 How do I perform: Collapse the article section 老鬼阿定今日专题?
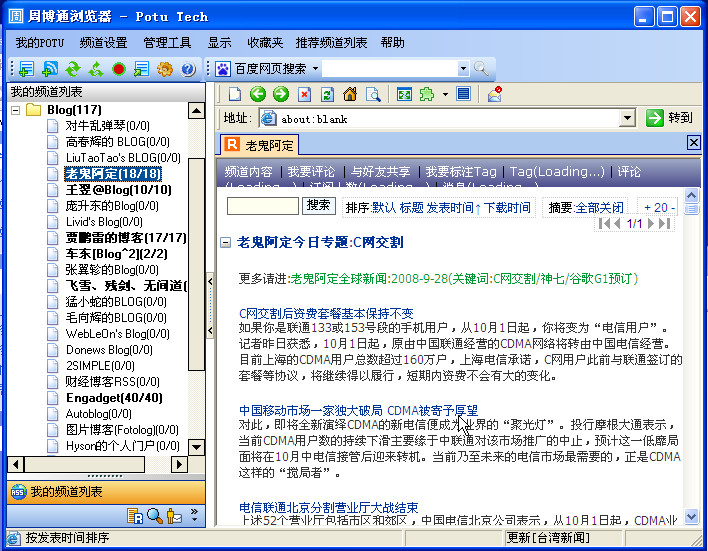coord(225,243)
